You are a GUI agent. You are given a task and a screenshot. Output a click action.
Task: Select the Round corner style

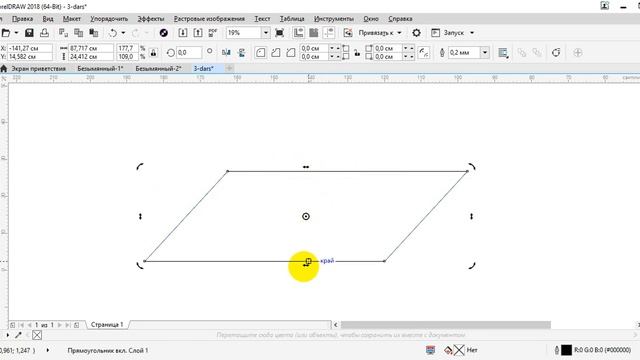pos(260,53)
